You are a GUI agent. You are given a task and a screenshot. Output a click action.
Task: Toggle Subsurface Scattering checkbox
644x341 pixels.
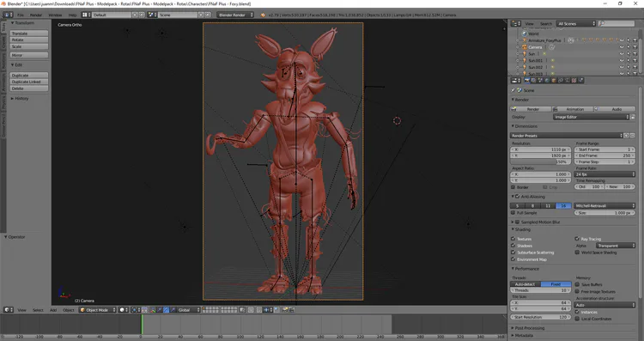coord(513,253)
